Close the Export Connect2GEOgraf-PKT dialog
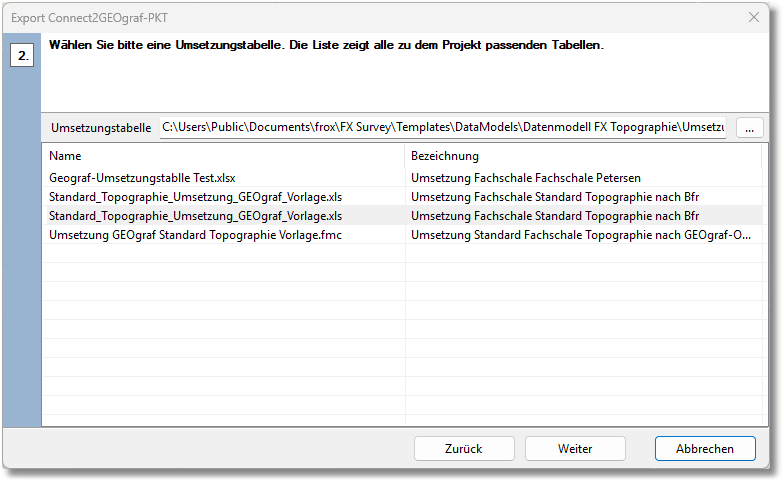The height and width of the screenshot is (483, 784). pos(754,17)
